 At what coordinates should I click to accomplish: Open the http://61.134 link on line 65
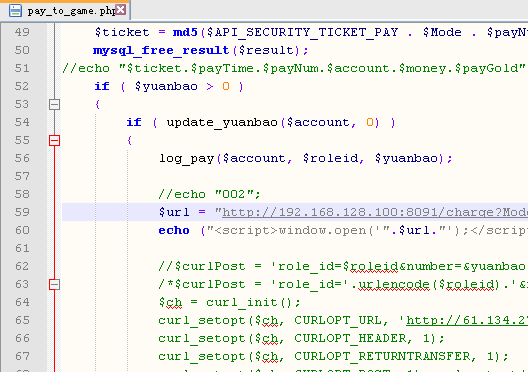(467, 320)
